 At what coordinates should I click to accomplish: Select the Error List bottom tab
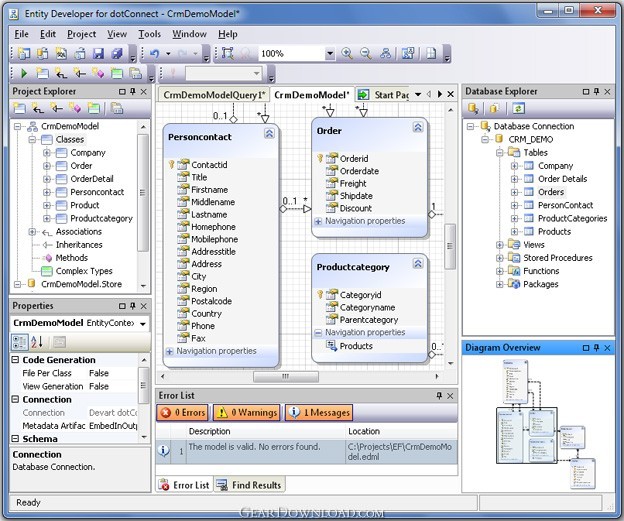coord(184,485)
